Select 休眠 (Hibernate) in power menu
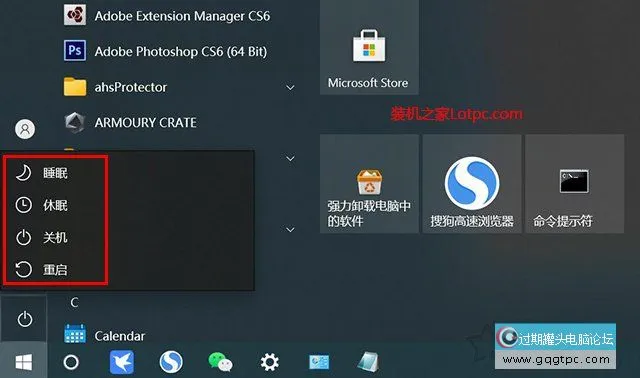640x378 pixels. [x=55, y=205]
